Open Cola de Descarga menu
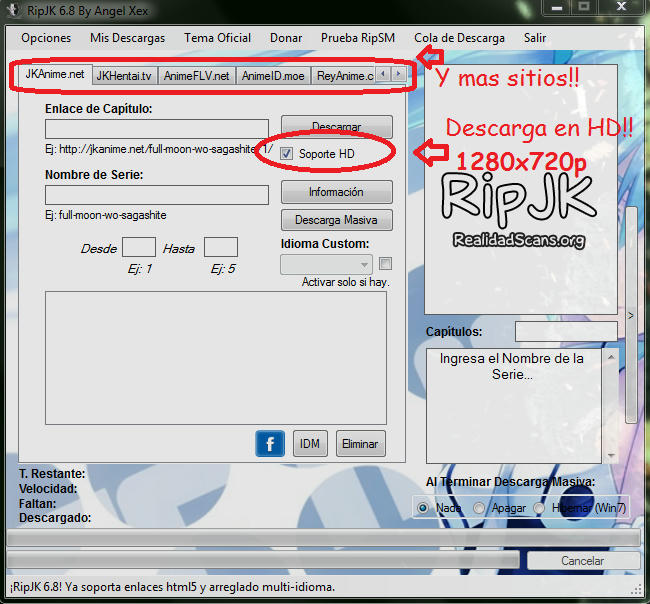The image size is (650, 604). (459, 38)
